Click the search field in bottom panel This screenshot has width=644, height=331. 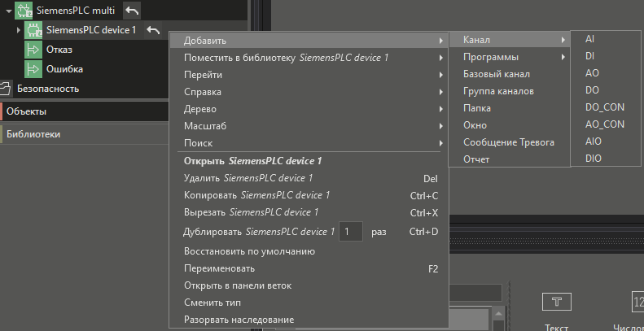(475, 293)
